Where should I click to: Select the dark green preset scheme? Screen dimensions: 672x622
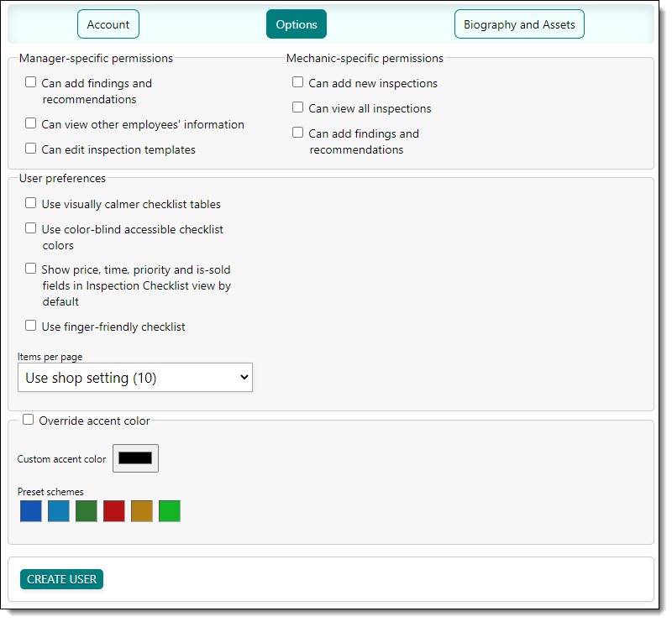click(x=87, y=511)
